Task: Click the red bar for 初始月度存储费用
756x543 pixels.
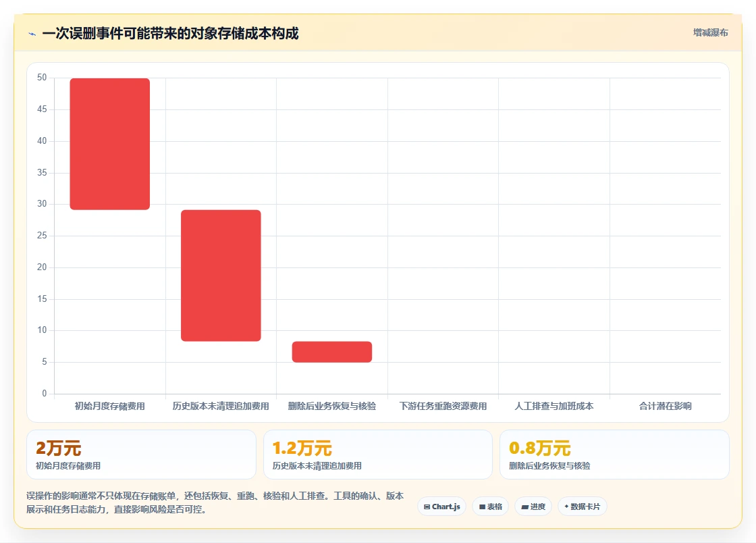Action: [110, 144]
